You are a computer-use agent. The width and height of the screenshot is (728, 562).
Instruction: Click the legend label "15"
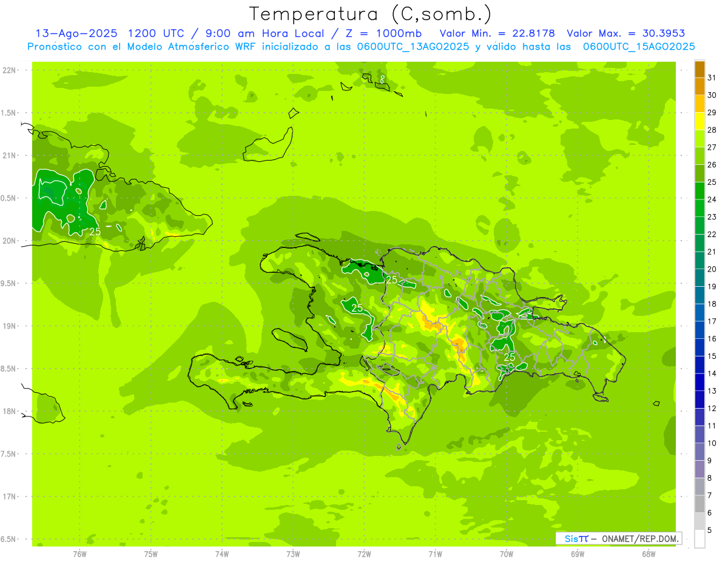[712, 356]
